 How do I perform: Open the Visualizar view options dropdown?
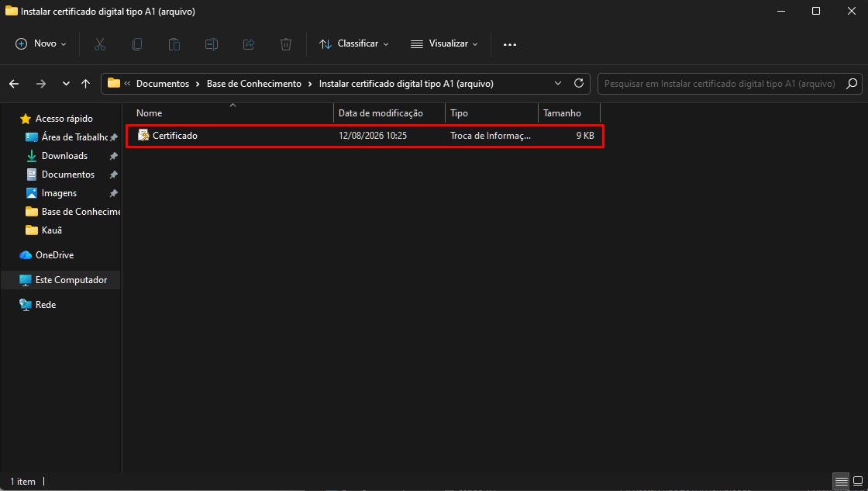tap(444, 43)
